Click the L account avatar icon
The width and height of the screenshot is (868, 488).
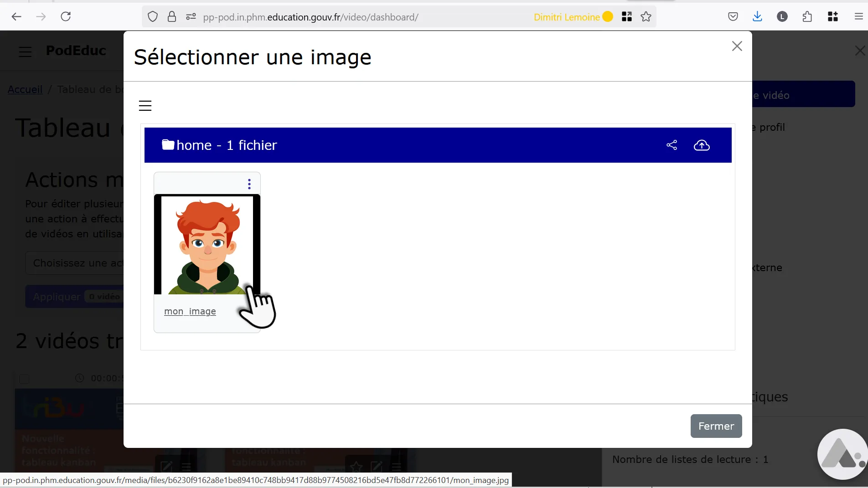[x=782, y=17]
